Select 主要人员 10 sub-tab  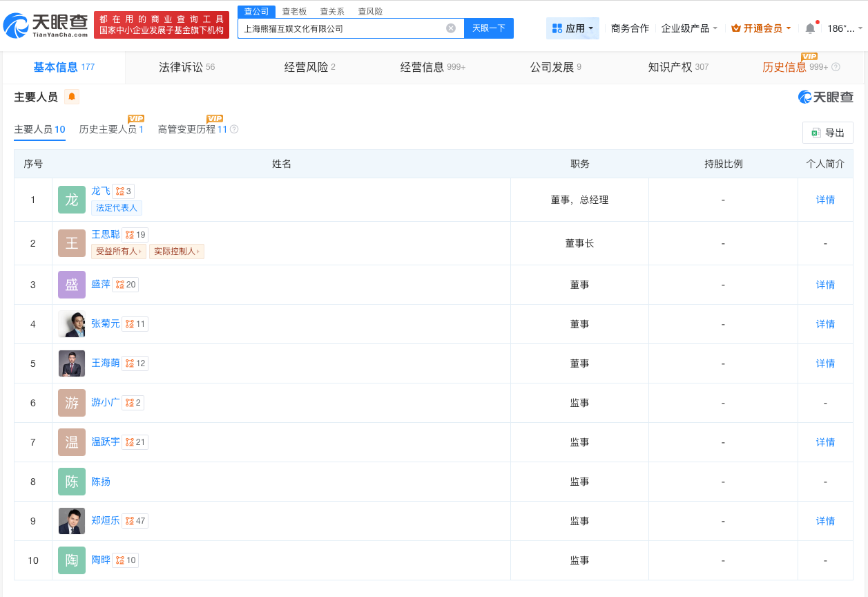click(39, 129)
